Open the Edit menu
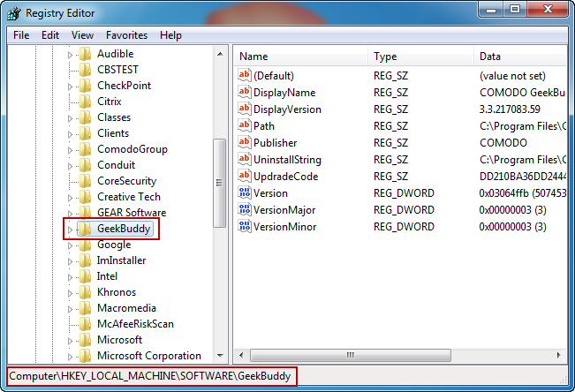This screenshot has width=575, height=392. click(50, 35)
